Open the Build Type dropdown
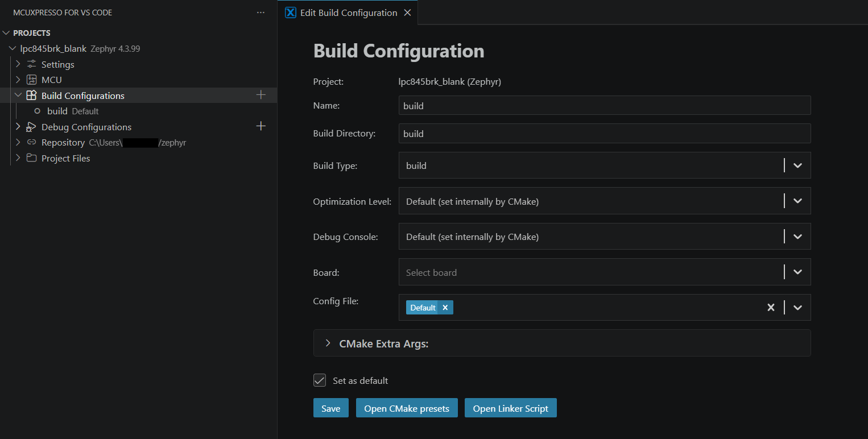The width and height of the screenshot is (868, 439). click(797, 165)
